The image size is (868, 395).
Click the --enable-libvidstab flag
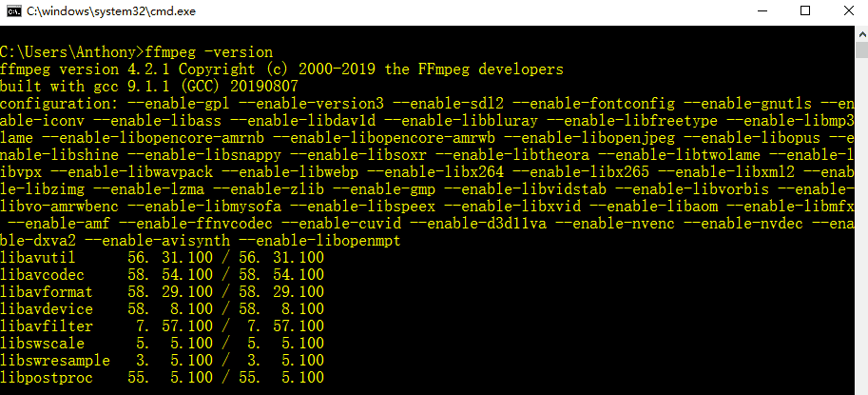tap(525, 189)
